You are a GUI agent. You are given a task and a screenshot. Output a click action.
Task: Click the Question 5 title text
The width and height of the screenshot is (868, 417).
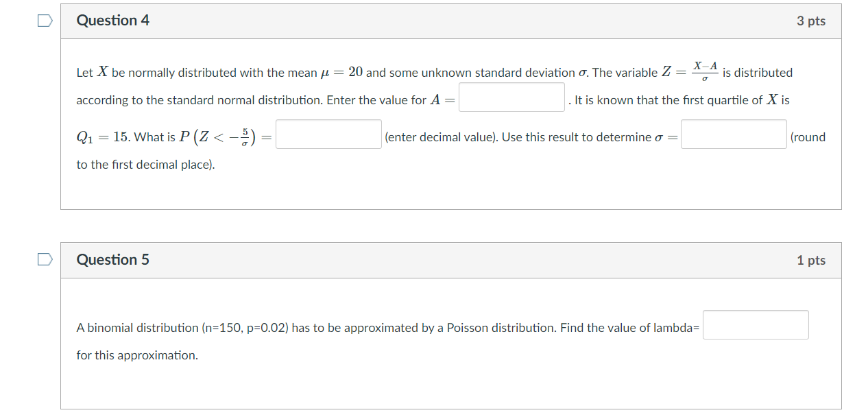point(114,260)
